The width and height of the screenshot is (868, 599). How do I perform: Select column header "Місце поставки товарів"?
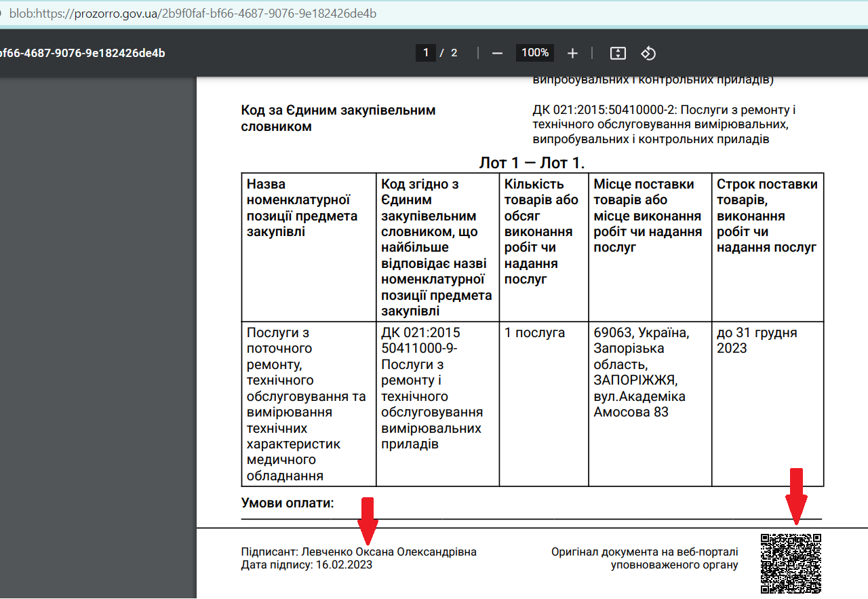click(650, 247)
